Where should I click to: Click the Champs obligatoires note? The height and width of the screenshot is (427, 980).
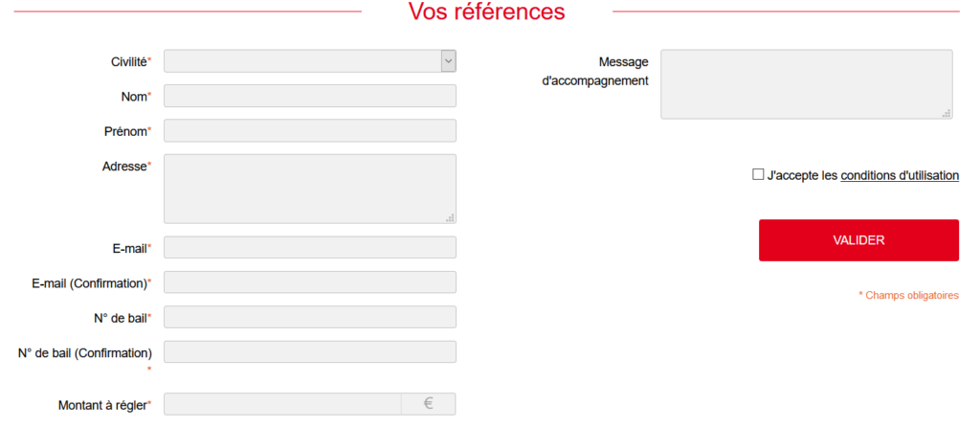909,295
